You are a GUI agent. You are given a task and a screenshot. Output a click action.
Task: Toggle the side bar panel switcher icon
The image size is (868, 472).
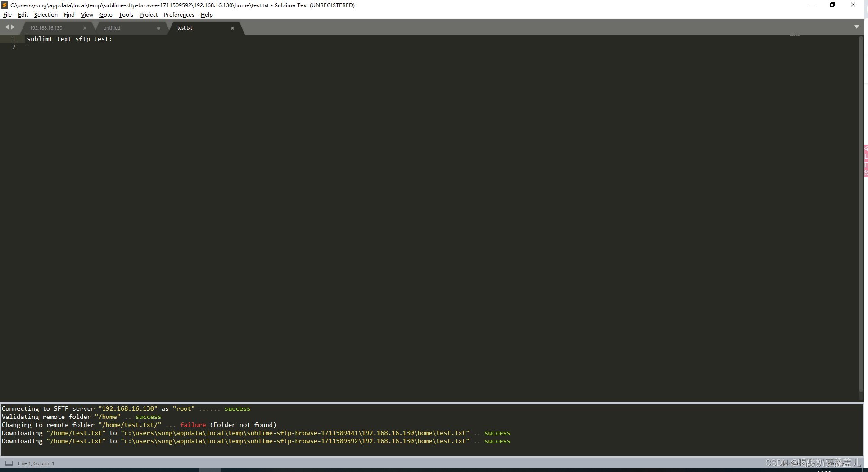[x=9, y=463]
